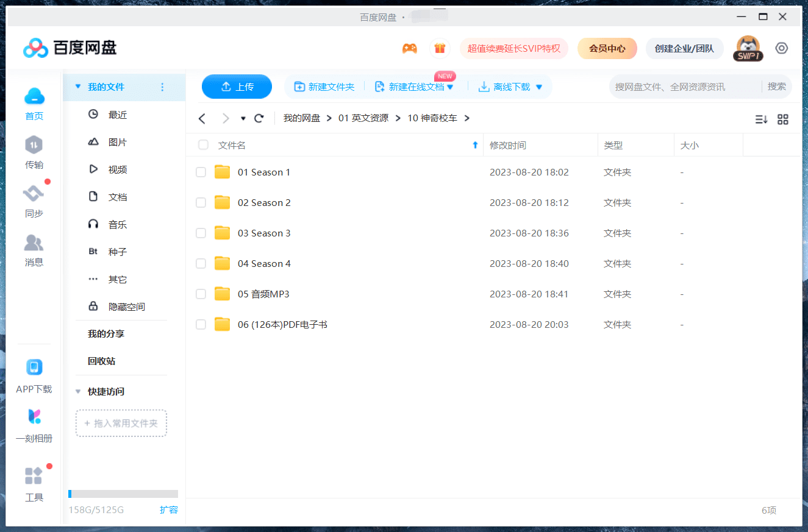Open the 一刻相册 icon
The height and width of the screenshot is (532, 808).
pos(34,417)
